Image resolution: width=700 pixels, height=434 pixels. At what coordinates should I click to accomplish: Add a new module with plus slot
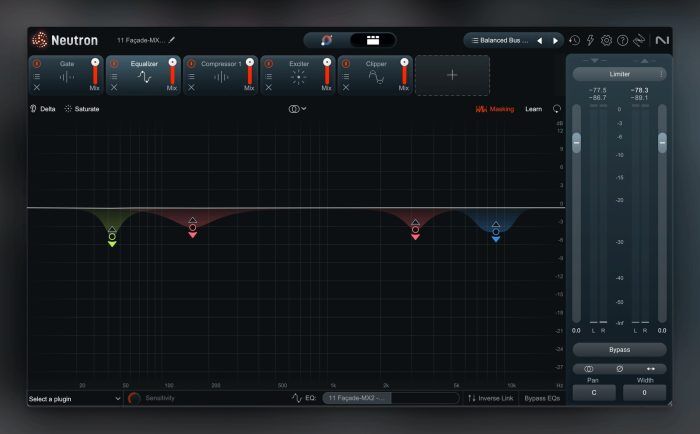(x=452, y=75)
